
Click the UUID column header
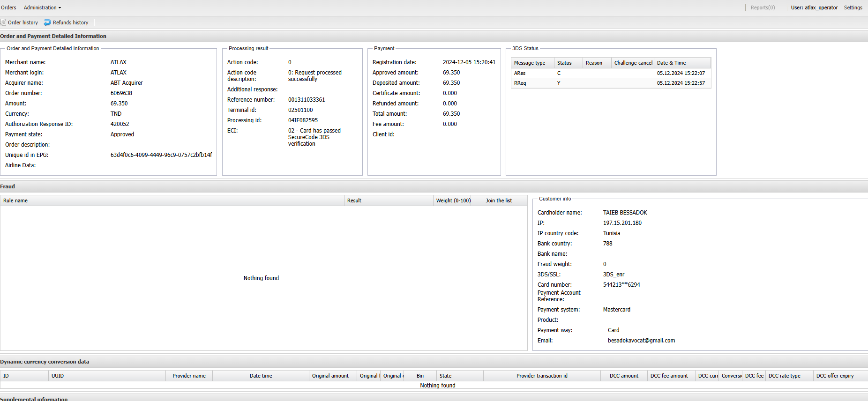[58, 376]
